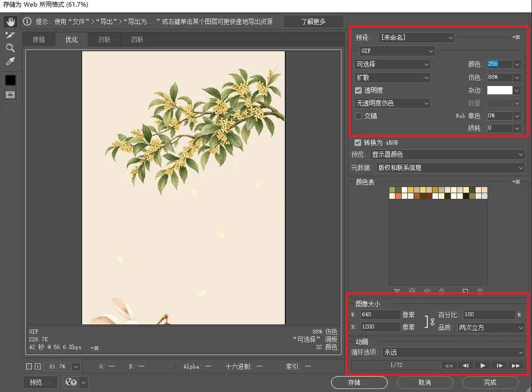Open the preview info flyout menu
This screenshot has height=392, width=532.
click(x=95, y=348)
